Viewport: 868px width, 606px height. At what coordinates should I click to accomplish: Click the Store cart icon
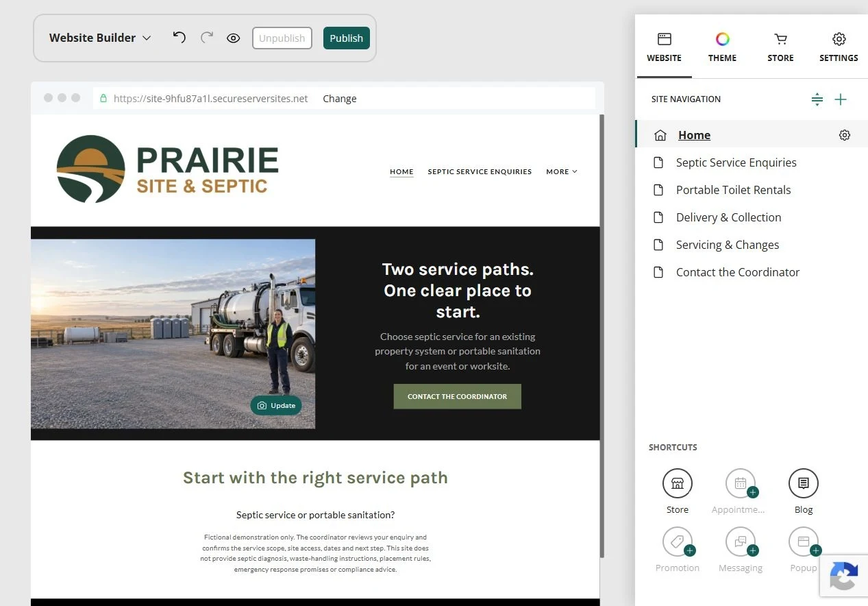780,39
